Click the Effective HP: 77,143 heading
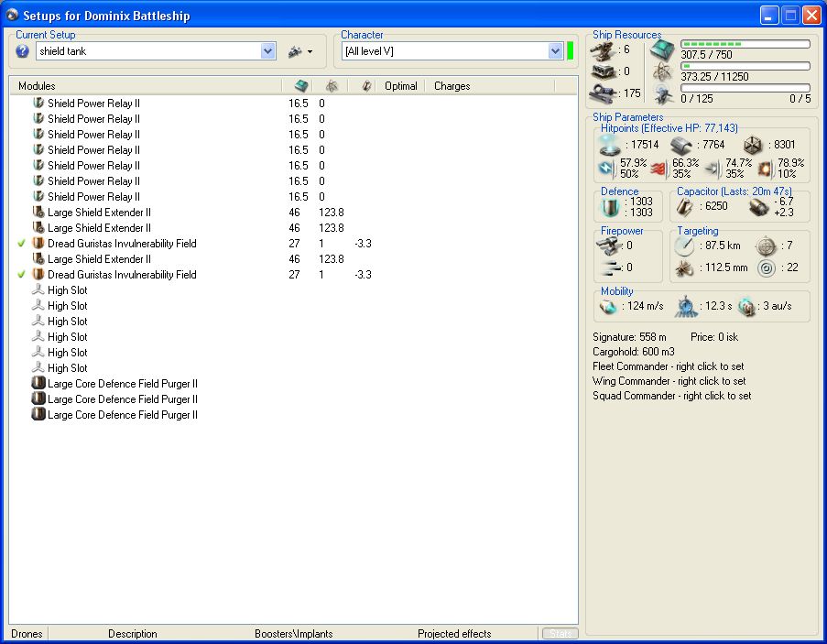 pyautogui.click(x=669, y=128)
